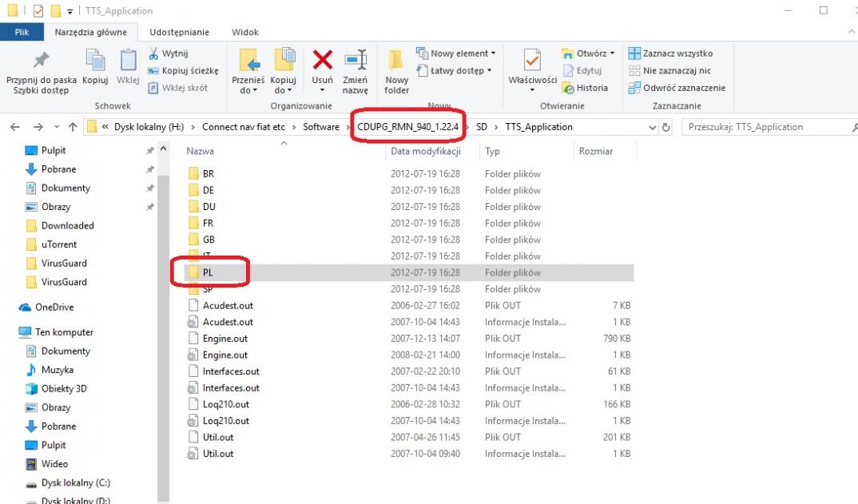The height and width of the screenshot is (504, 858).
Task: Sort by Nazwa column header
Action: (201, 151)
